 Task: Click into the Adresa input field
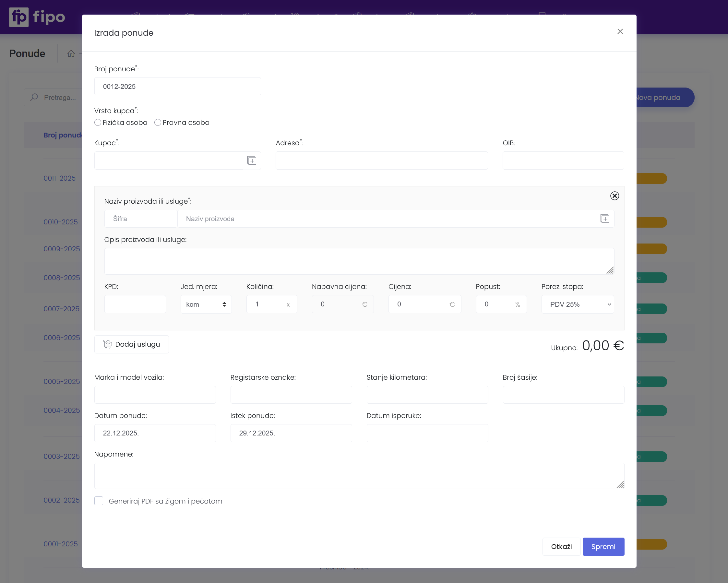(x=381, y=161)
